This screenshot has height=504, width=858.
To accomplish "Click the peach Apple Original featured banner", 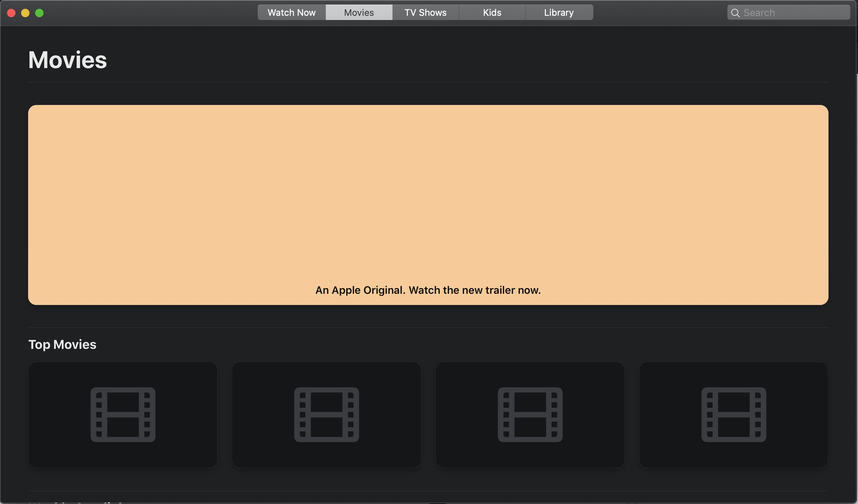I will click(428, 193).
